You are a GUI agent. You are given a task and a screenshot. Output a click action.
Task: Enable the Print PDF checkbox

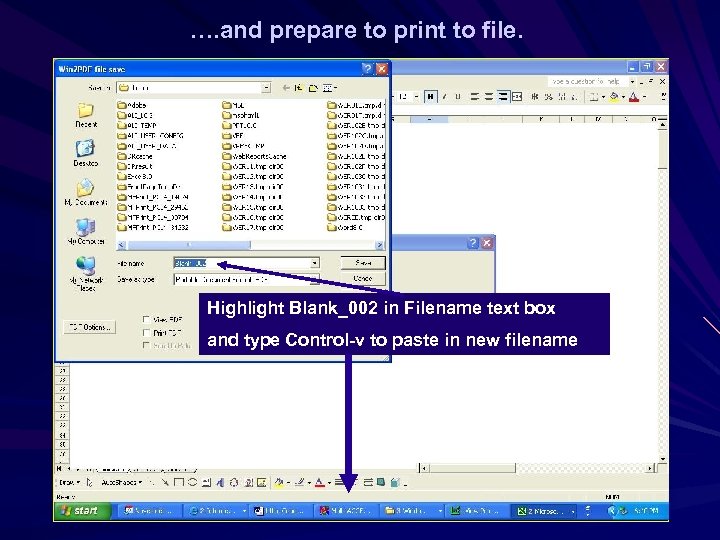146,332
